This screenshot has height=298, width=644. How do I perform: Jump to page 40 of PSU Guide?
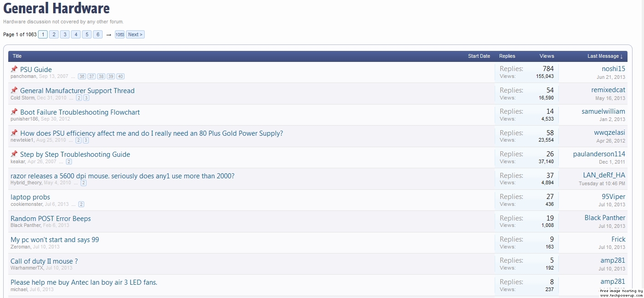click(x=120, y=76)
